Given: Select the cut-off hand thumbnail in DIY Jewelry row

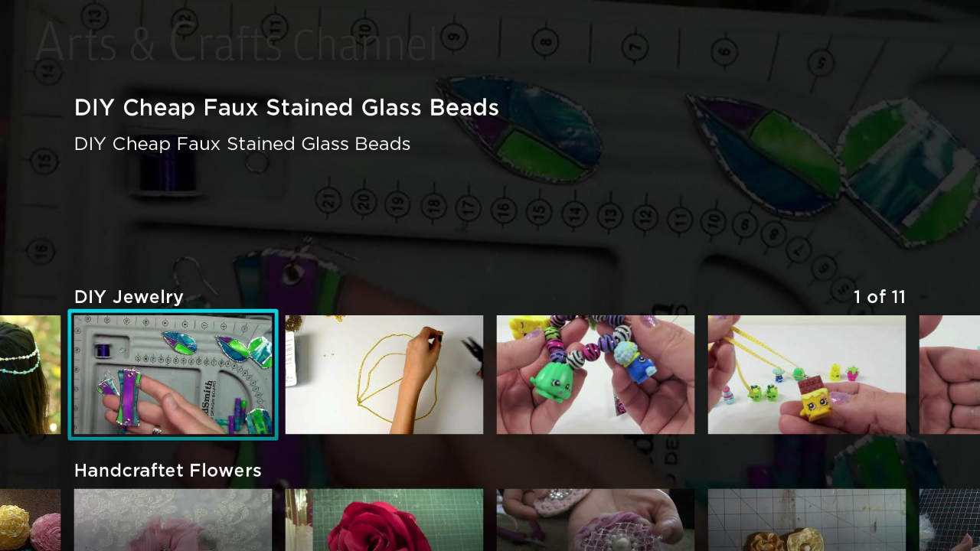Looking at the screenshot, I should (949, 374).
